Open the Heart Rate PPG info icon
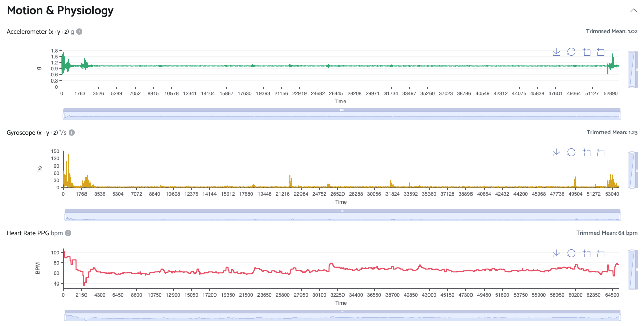644x326 pixels. tap(68, 233)
